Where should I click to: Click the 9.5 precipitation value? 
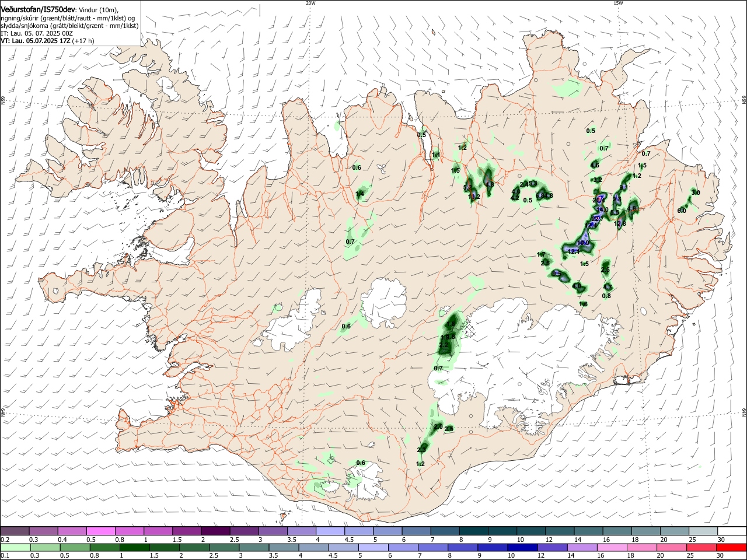point(556,273)
